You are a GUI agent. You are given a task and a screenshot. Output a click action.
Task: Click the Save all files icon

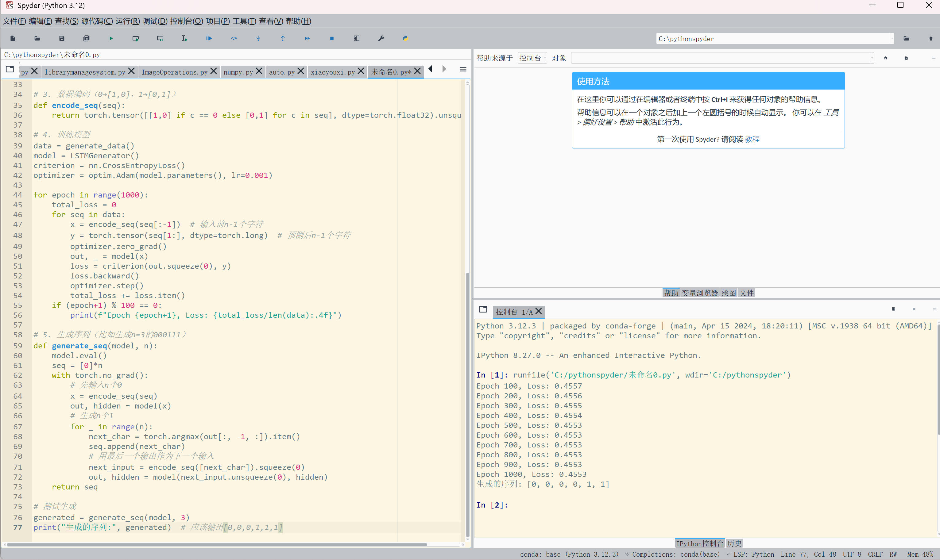[87, 39]
